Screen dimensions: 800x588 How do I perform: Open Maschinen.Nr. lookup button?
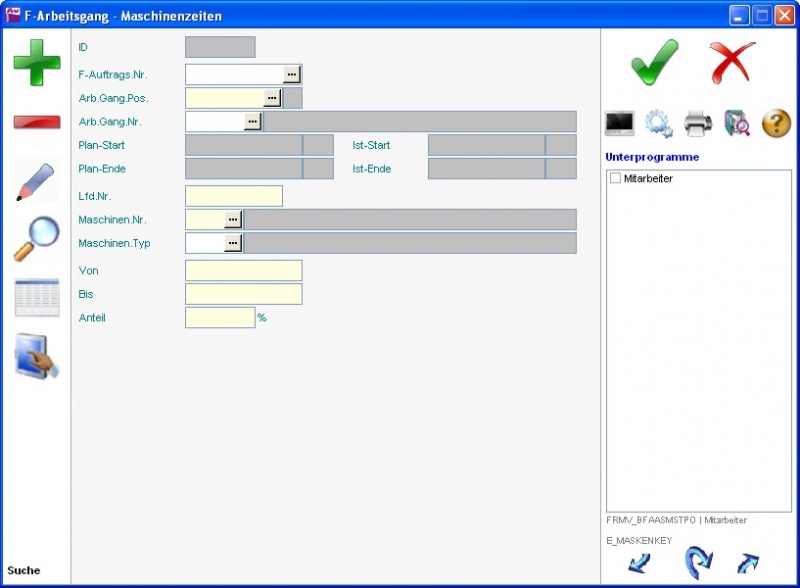coord(233,219)
